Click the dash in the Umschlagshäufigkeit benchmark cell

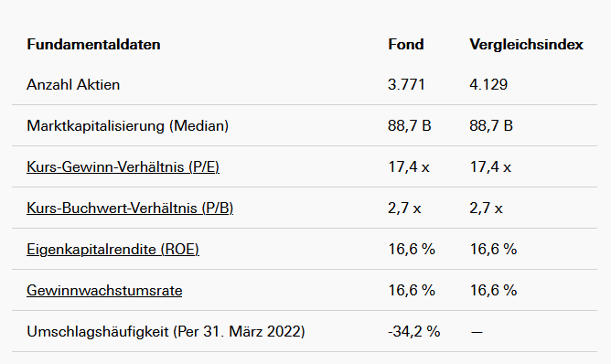477,332
